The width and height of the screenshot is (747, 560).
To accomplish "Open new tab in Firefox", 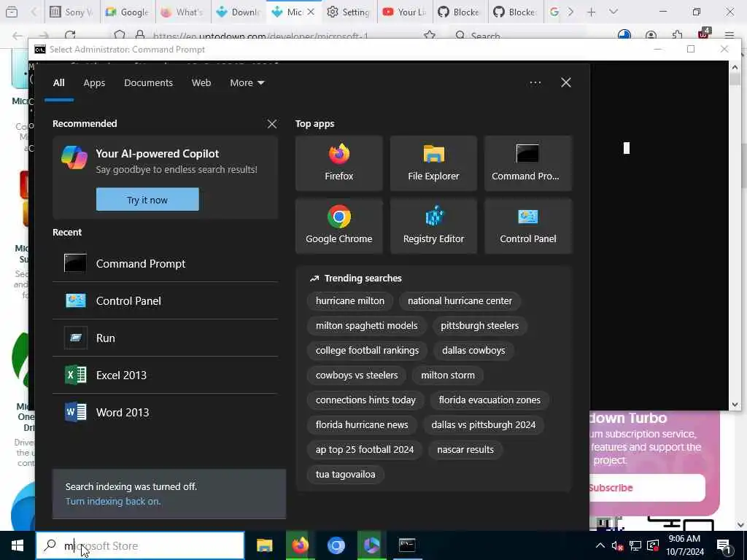I will [x=591, y=12].
